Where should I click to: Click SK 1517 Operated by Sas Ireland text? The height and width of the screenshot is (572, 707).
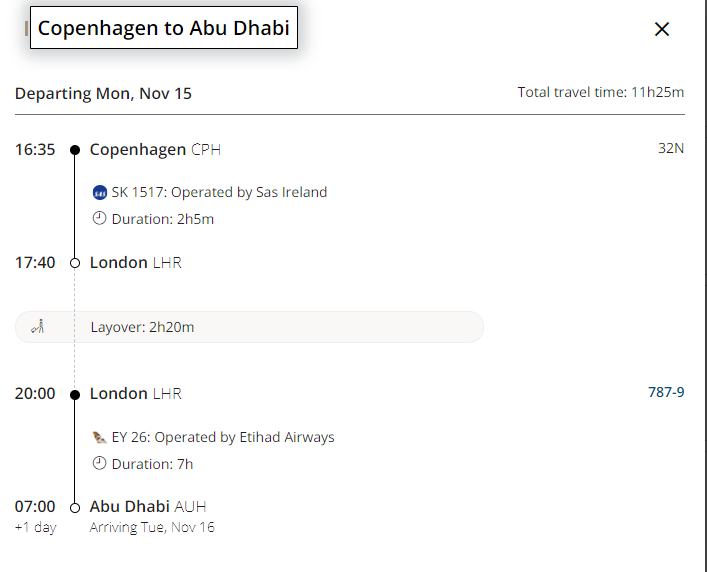click(219, 192)
